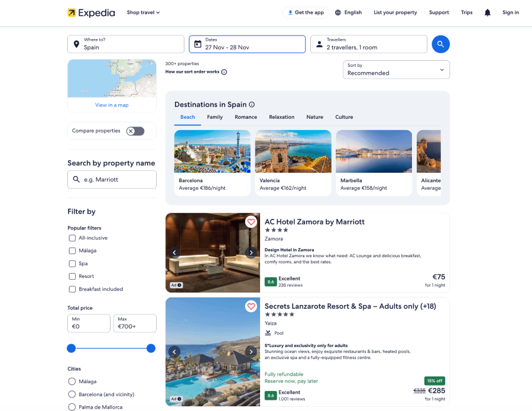Click the Spain map thumbnail
This screenshot has width=532, height=411.
[112, 79]
